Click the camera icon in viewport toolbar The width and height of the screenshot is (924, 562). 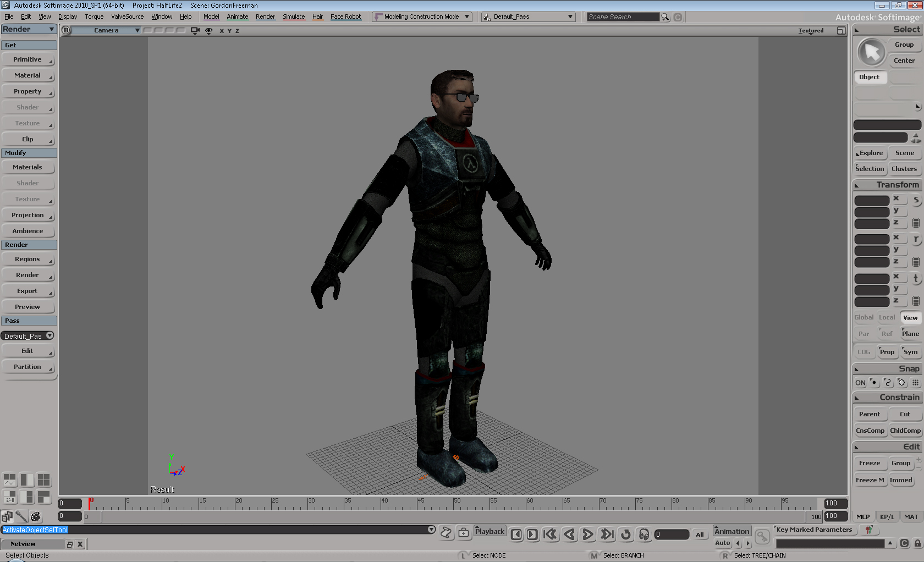click(x=195, y=31)
